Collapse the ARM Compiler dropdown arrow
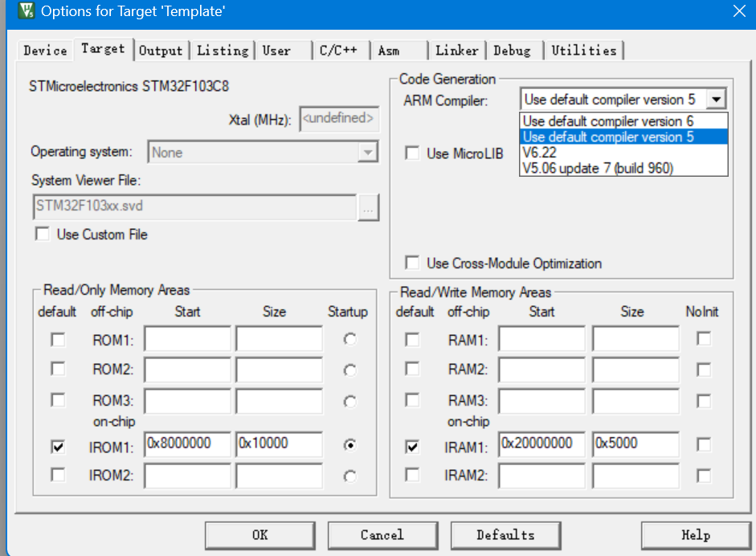 [x=716, y=100]
